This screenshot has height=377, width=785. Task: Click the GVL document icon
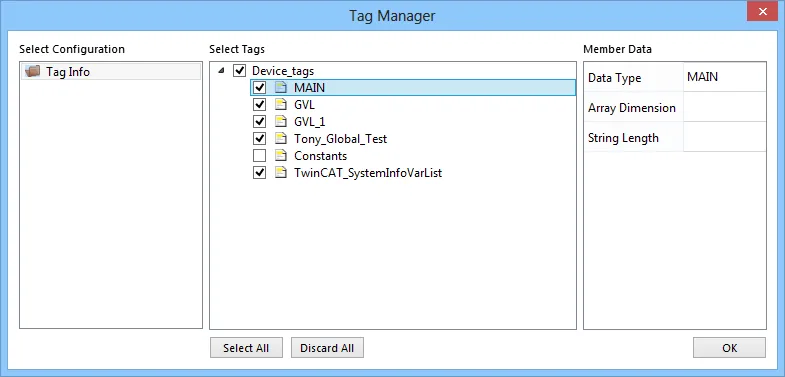click(281, 105)
